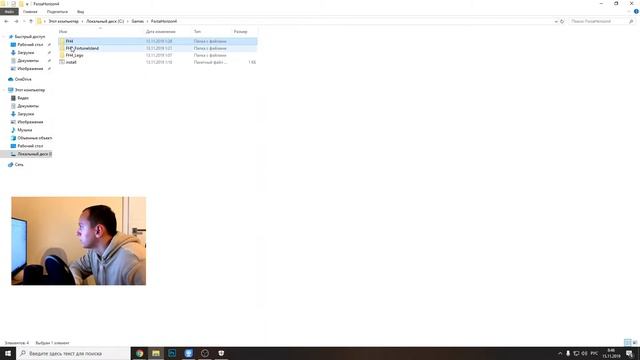The height and width of the screenshot is (360, 640).
Task: Open Объемные объекты in navigation pane
Action: click(x=35, y=138)
